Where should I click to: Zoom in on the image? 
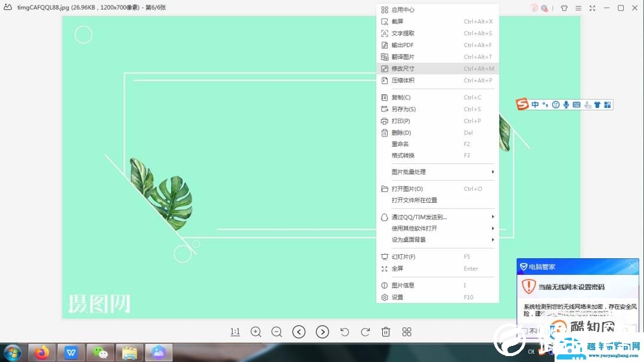[x=256, y=332]
